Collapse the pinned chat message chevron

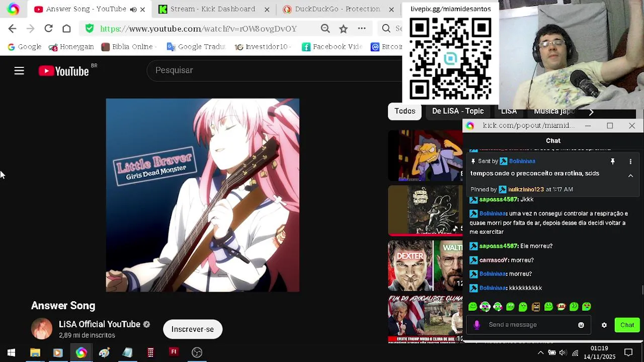point(630,175)
